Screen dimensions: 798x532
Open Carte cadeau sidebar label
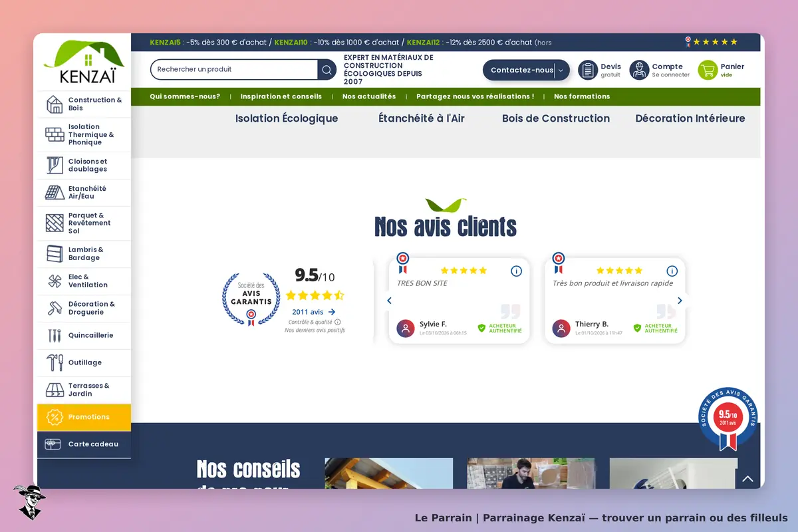click(93, 444)
